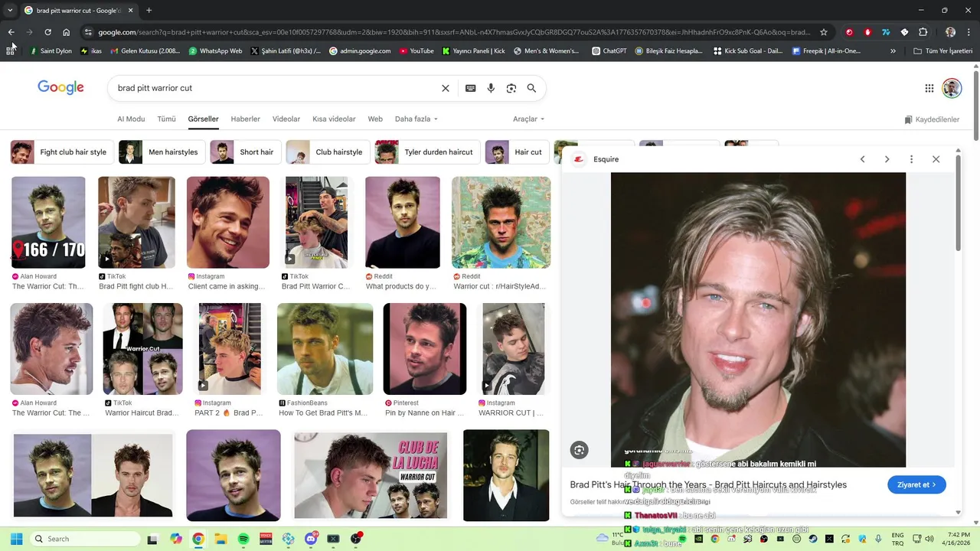
Task: Open Spotify from the taskbar
Action: 243,539
